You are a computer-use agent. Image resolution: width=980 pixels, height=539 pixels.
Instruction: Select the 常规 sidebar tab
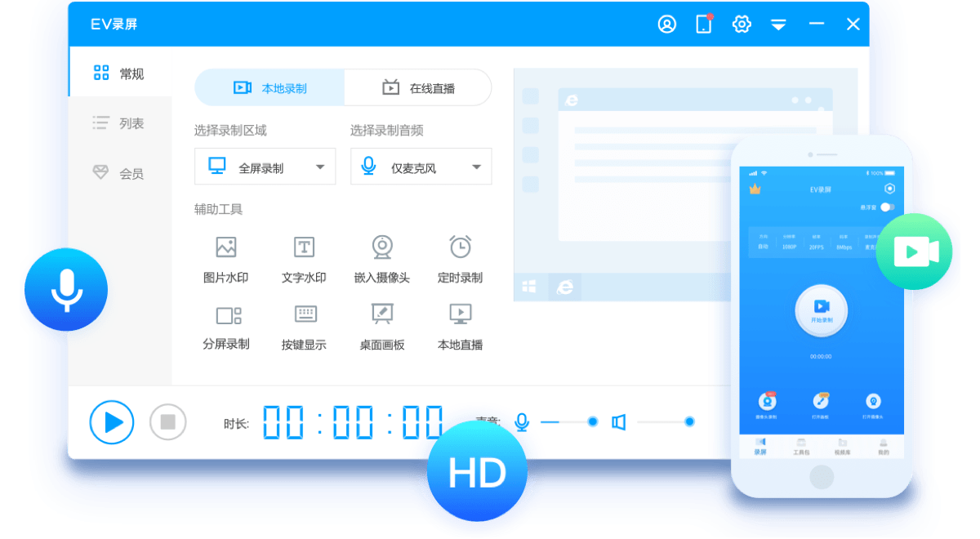(x=119, y=73)
